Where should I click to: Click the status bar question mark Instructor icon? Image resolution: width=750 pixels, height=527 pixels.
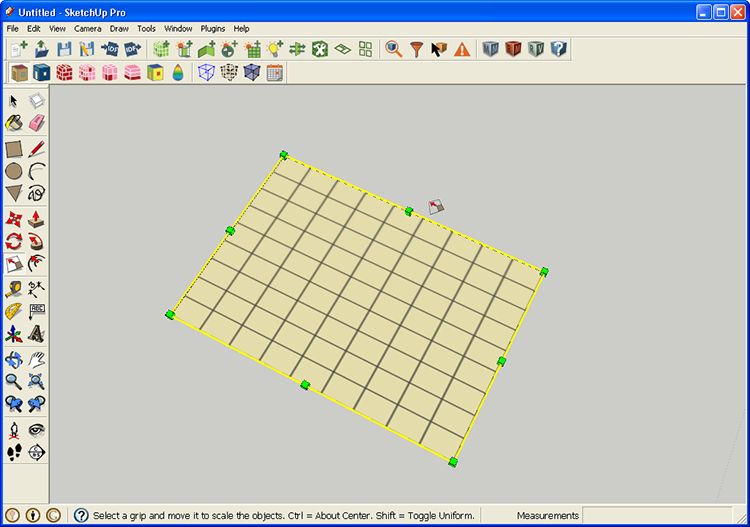coord(81,515)
